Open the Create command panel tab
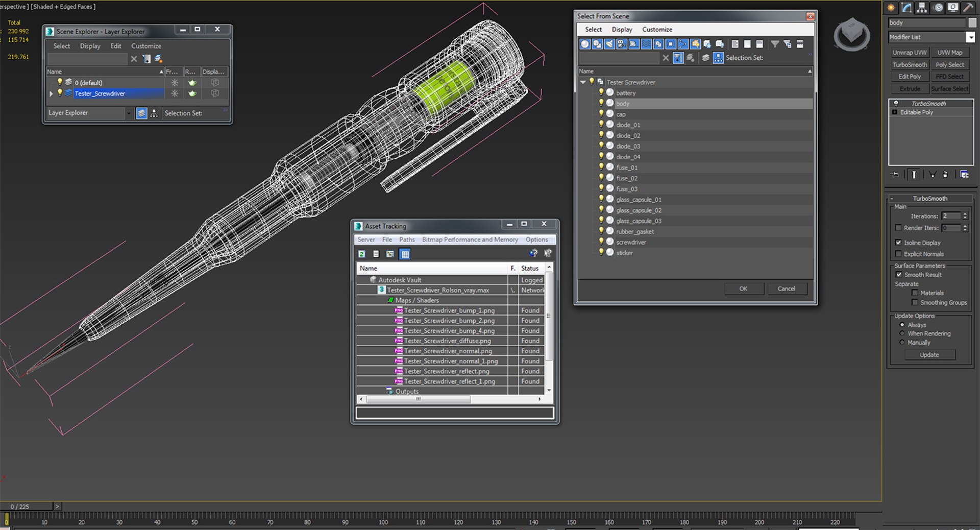Viewport: 980px width, 530px height. tap(891, 8)
